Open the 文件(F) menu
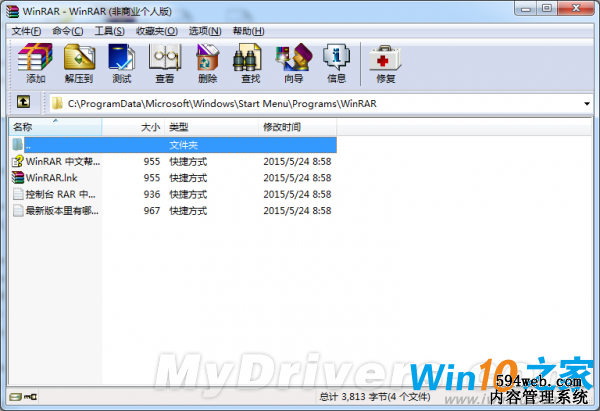 click(x=26, y=31)
